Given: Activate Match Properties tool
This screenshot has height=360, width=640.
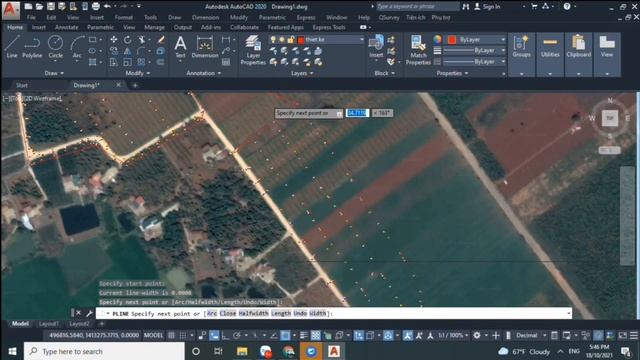Looking at the screenshot, I should pos(418,50).
